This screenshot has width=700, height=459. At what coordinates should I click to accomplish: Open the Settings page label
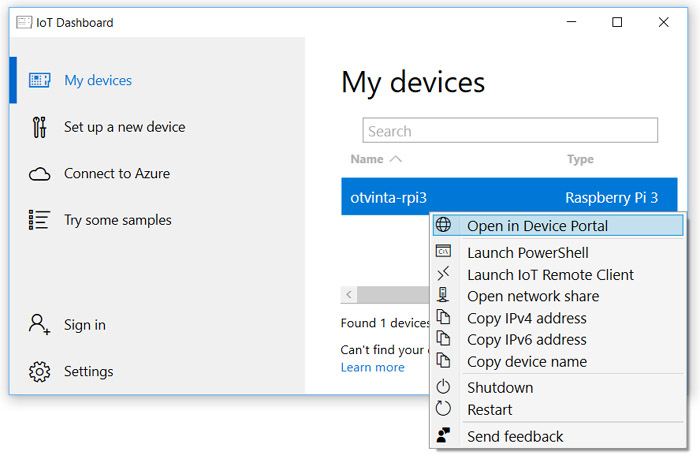pos(88,371)
